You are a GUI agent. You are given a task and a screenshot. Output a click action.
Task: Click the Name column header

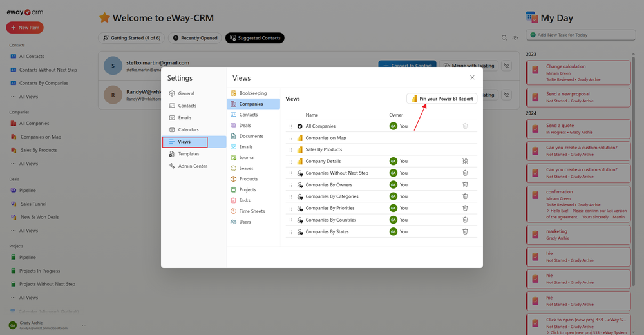(312, 115)
